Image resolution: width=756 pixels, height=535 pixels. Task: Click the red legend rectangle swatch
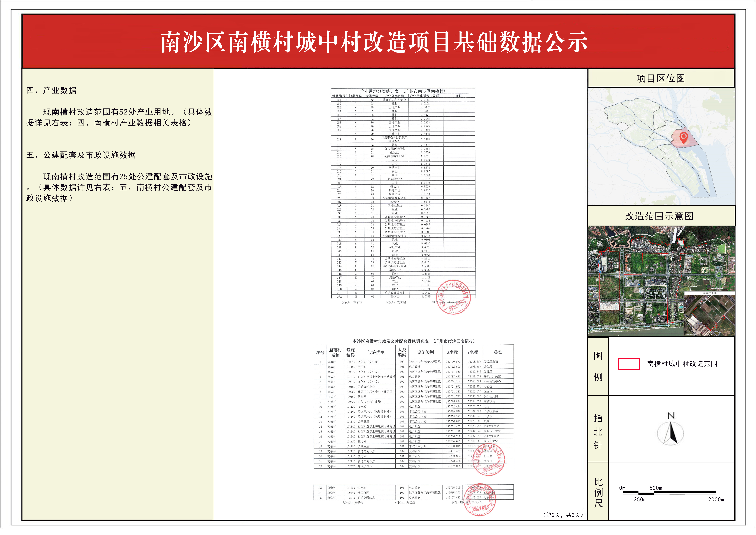point(629,364)
